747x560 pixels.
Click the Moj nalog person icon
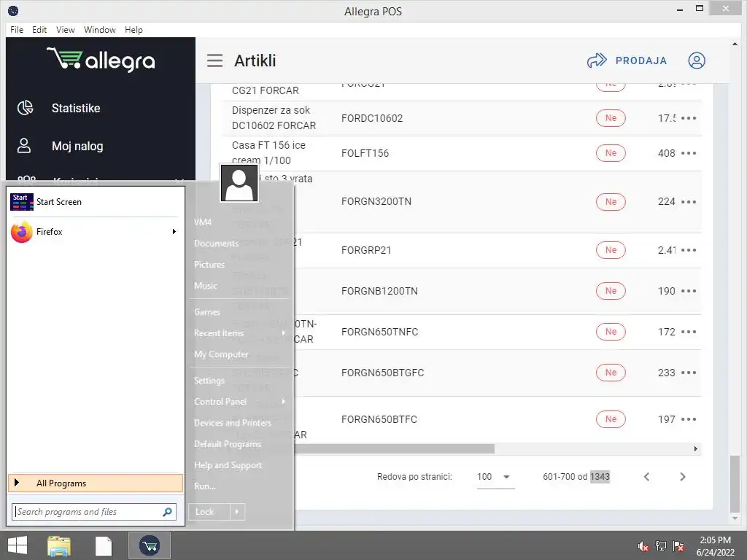[x=24, y=146]
